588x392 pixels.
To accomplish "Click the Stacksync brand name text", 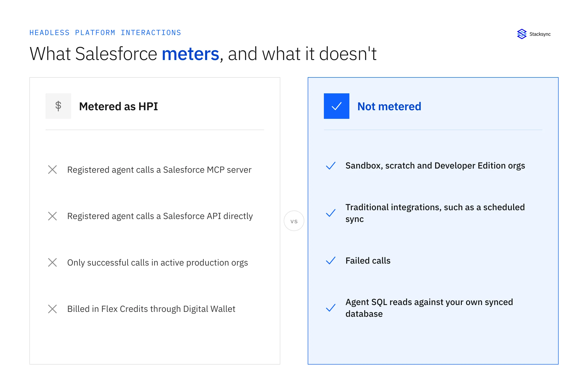I will click(540, 34).
